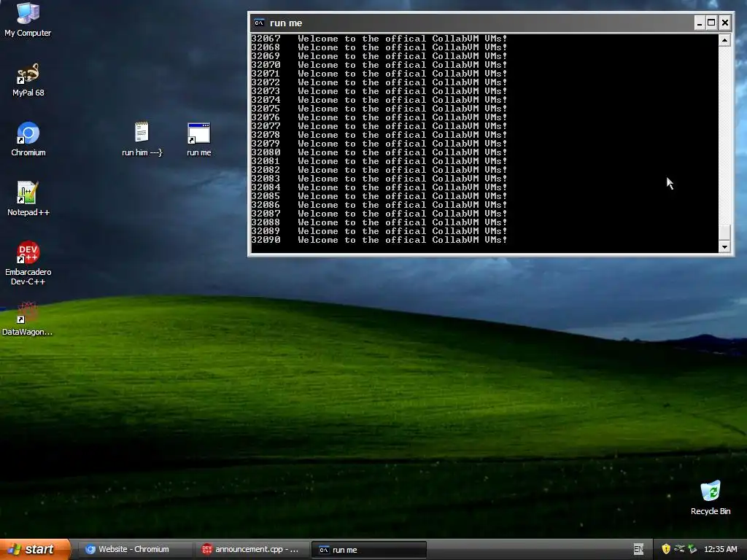Viewport: 747px width, 560px height.
Task: Select the 'run him --}' text file
Action: pyautogui.click(x=142, y=139)
